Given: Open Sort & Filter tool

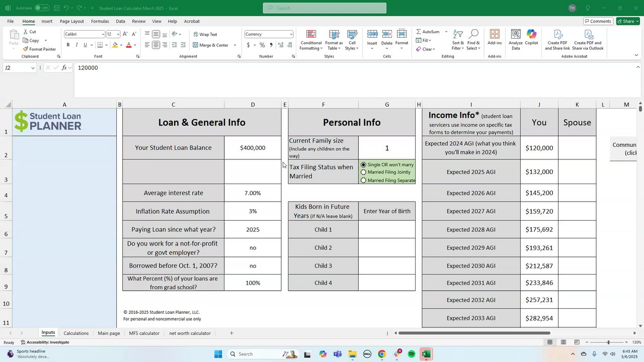Looking at the screenshot, I should coord(458,39).
